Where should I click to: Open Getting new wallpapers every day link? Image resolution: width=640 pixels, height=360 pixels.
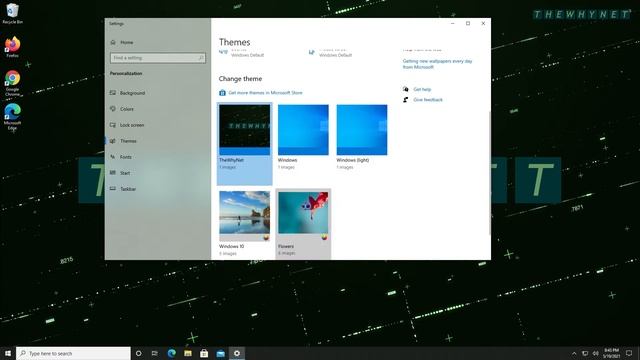point(437,64)
